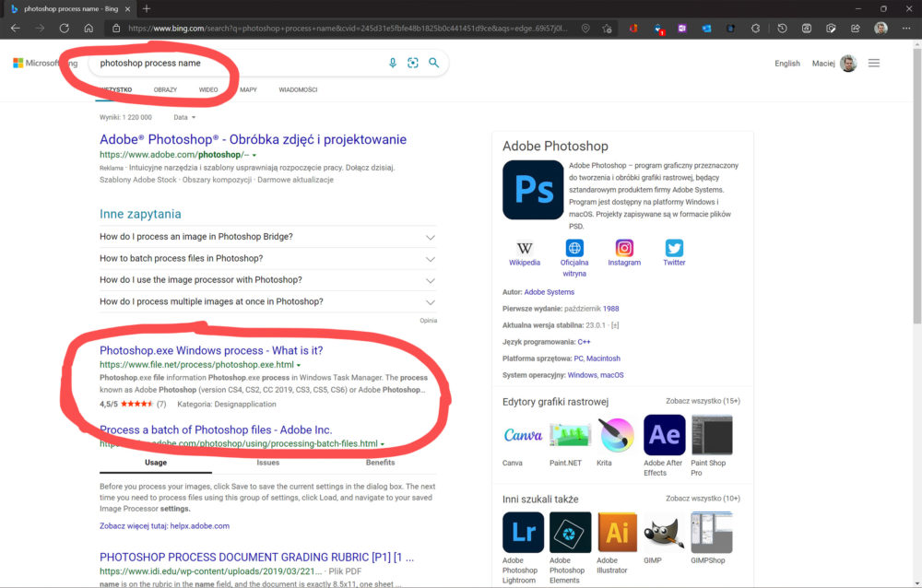
Task: Open visual search camera icon in search box
Action: (x=413, y=63)
